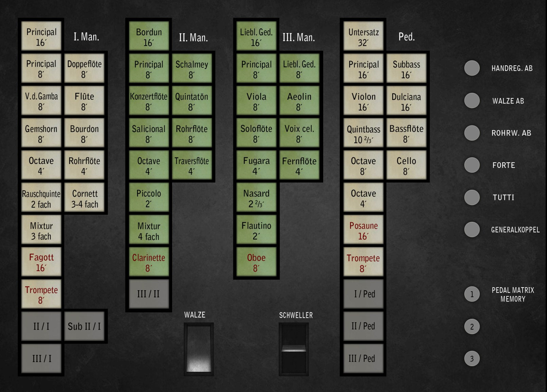Pull the Fagott 16' reed stop
The image size is (547, 392).
click(x=41, y=262)
